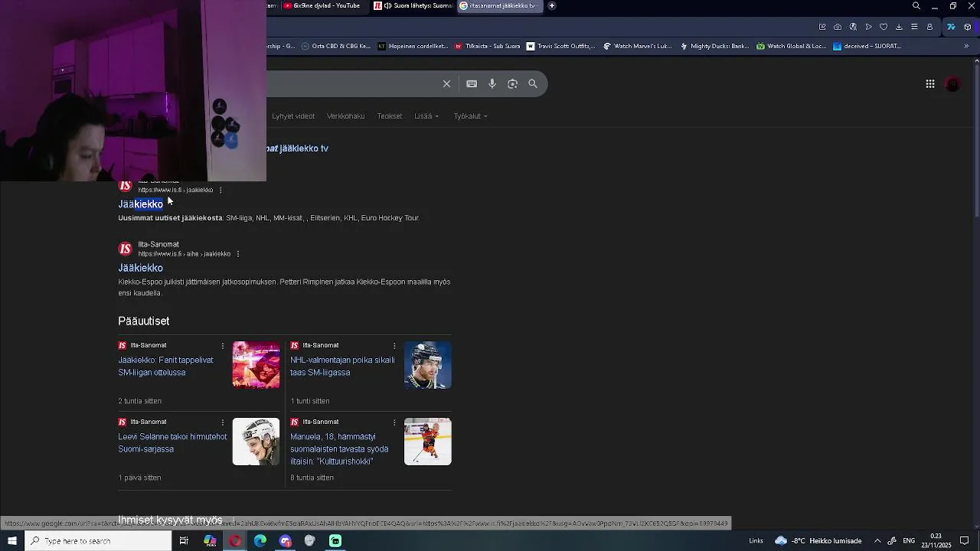Open more options for first is.fi result

[x=220, y=190]
